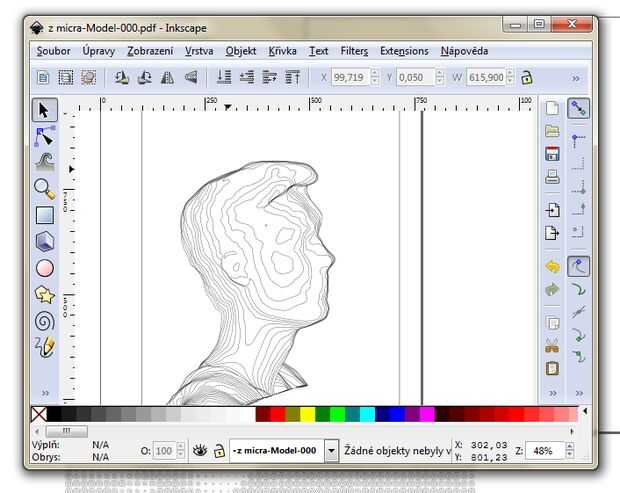Lower selection one step
Viewport: 620px width, 493px height.
(x=247, y=77)
